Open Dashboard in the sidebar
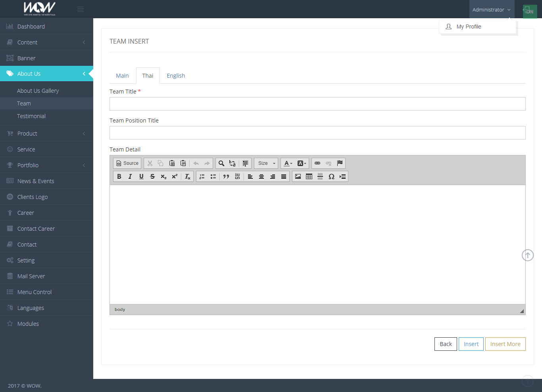Screen dimensions: 542x392 click(46, 27)
